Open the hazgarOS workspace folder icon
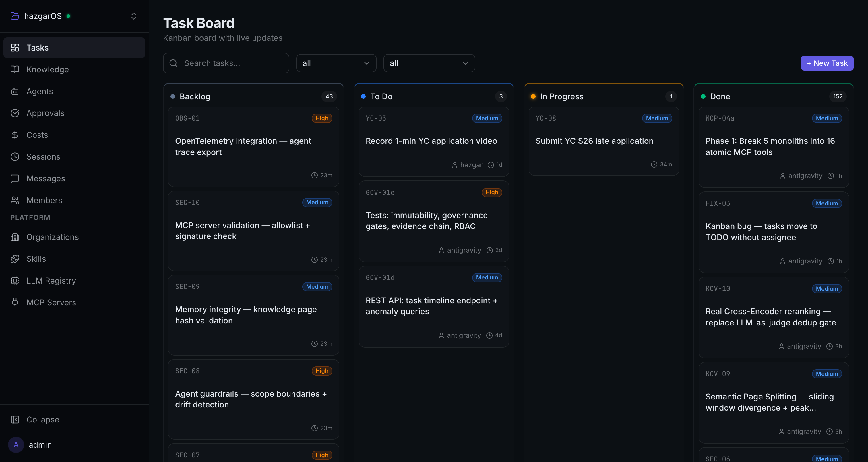Image resolution: width=868 pixels, height=462 pixels. [x=14, y=16]
